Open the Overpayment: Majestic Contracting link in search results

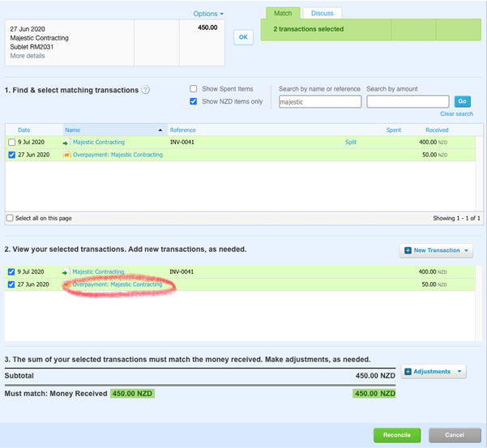pos(117,155)
